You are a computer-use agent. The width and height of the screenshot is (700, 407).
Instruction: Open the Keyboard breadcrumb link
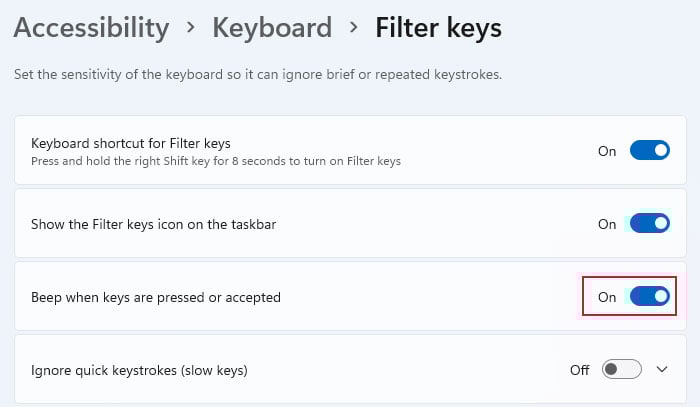[x=272, y=28]
